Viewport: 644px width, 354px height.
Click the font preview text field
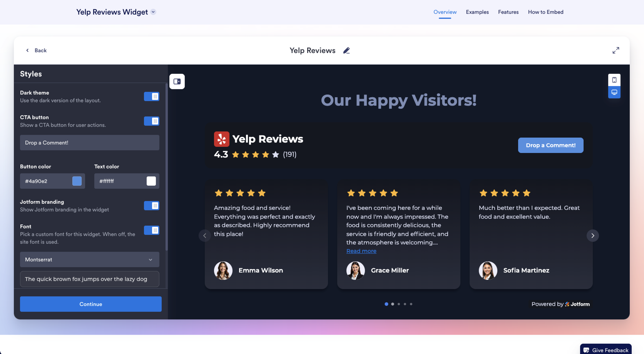point(90,279)
